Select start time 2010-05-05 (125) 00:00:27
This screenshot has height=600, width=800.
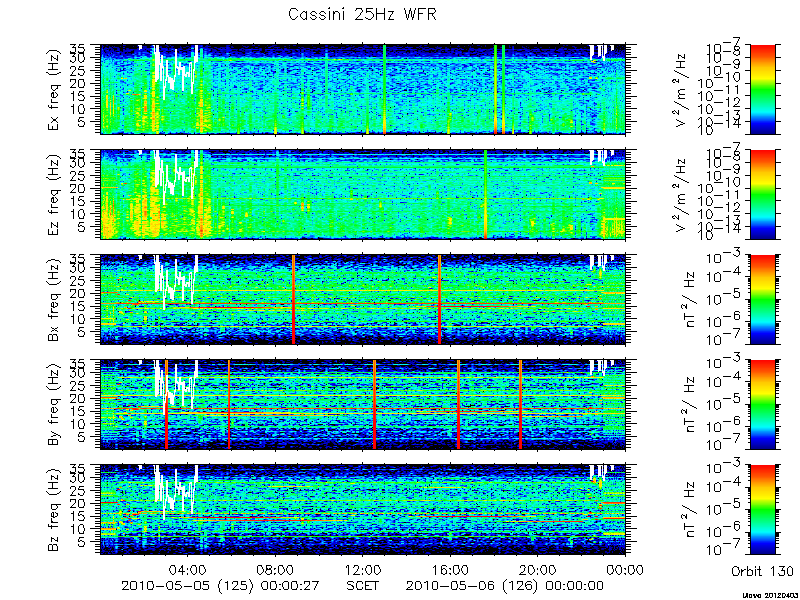[x=220, y=586]
